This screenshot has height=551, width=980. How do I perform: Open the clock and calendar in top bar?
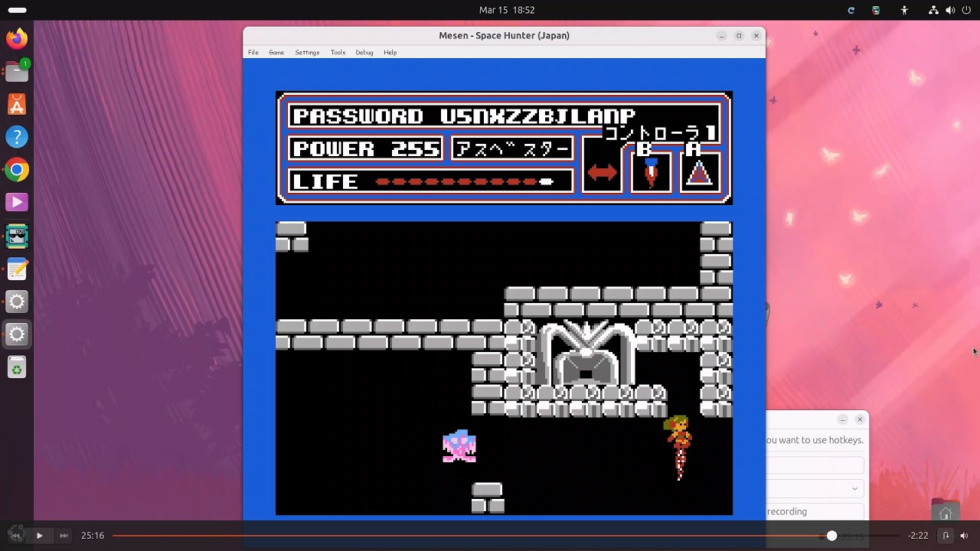pos(507,10)
